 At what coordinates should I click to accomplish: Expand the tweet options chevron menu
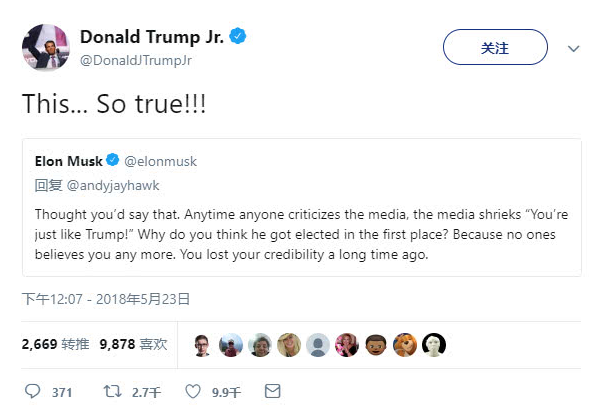click(574, 47)
